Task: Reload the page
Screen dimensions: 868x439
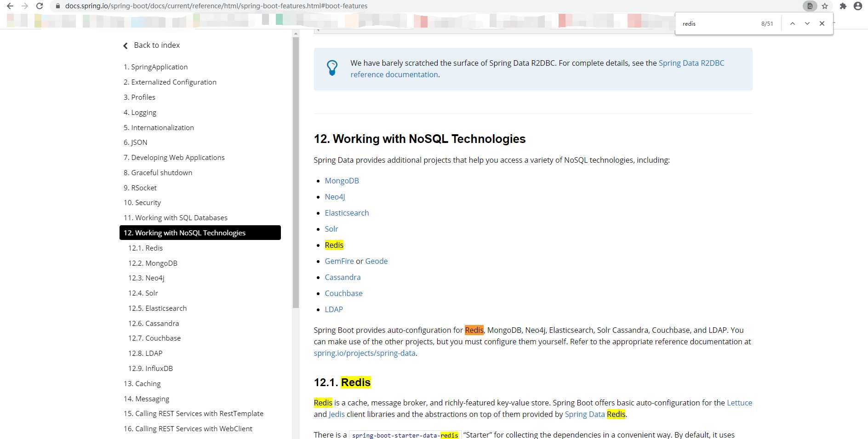Action: coord(40,6)
